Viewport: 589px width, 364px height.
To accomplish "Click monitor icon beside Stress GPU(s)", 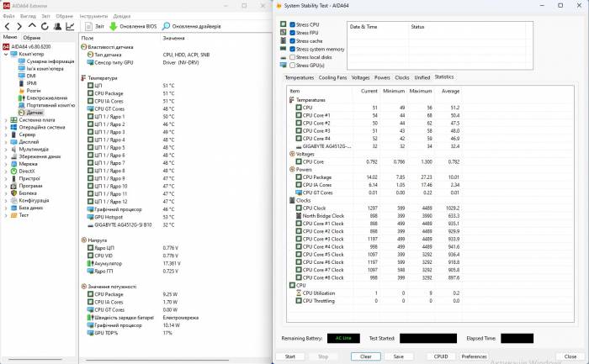I will 284,66.
